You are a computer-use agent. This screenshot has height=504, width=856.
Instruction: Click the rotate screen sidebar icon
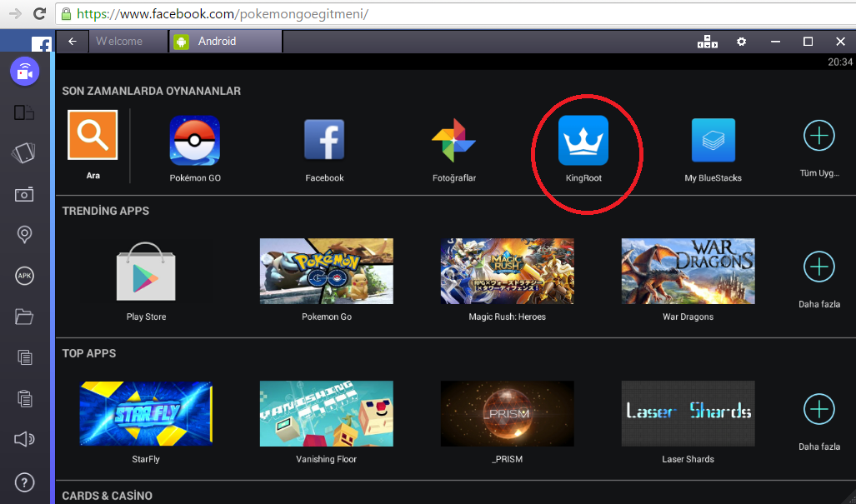pyautogui.click(x=24, y=112)
